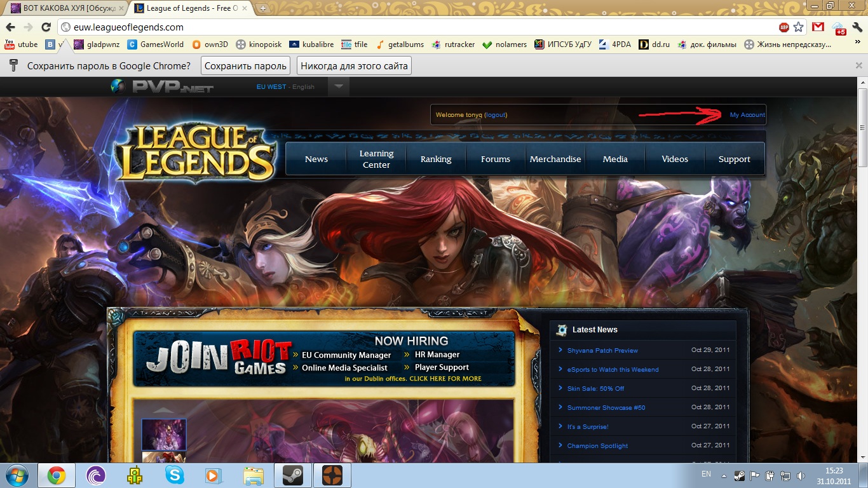Show hidden system tray icons
The image size is (868, 488).
point(724,475)
